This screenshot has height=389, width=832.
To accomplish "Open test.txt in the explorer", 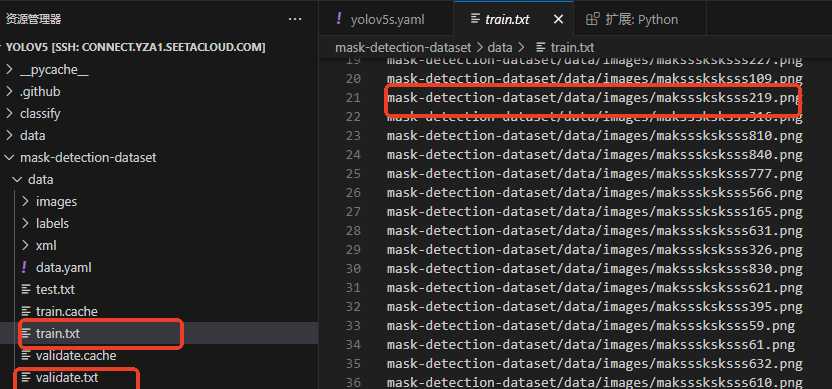I will tap(55, 290).
